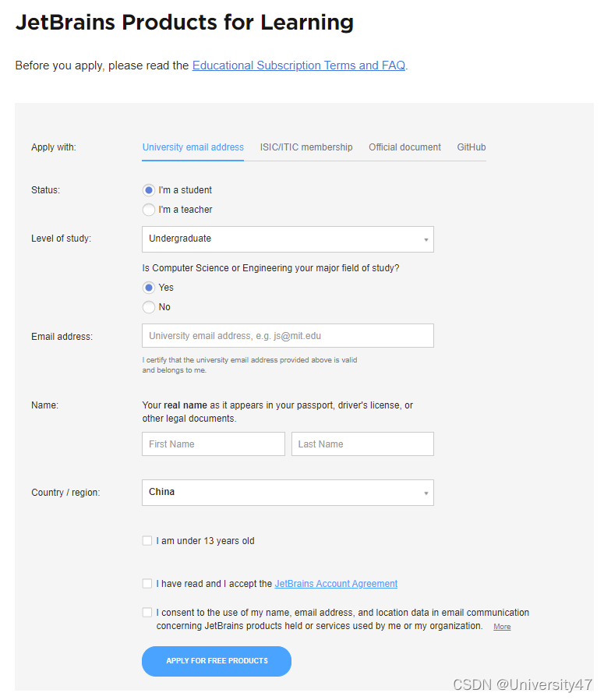The height and width of the screenshot is (700, 604).
Task: Focus the university email address field
Action: [288, 336]
